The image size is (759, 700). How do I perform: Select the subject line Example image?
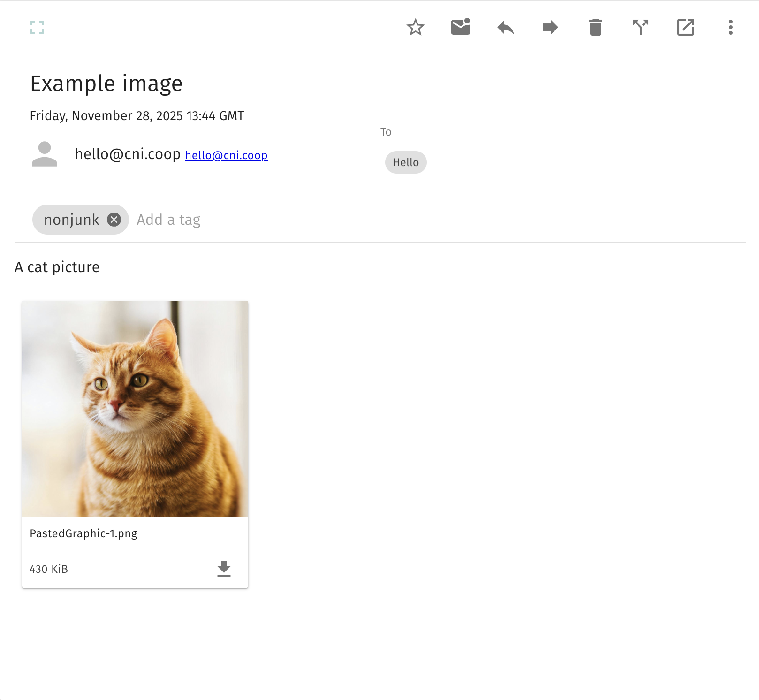coord(106,84)
